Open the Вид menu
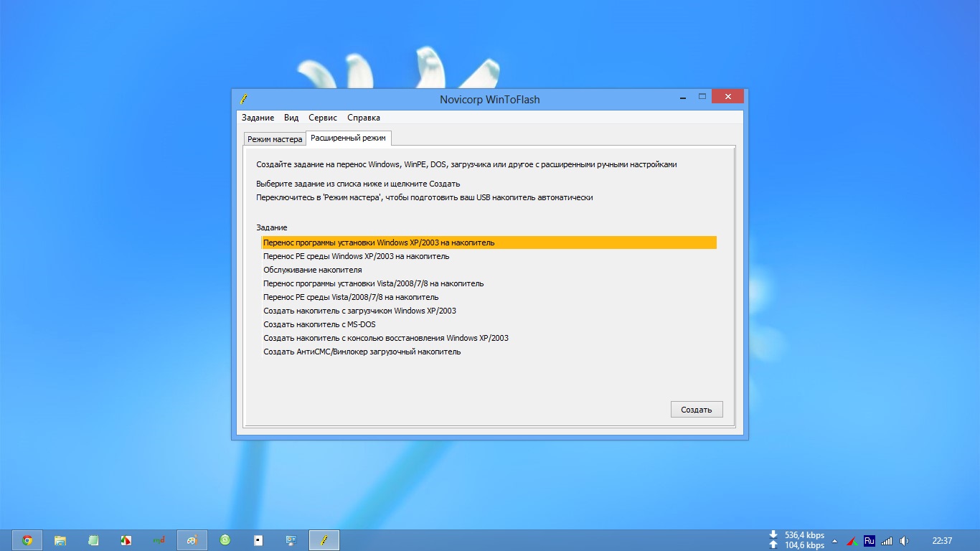Viewport: 980px width, 551px height. point(291,118)
